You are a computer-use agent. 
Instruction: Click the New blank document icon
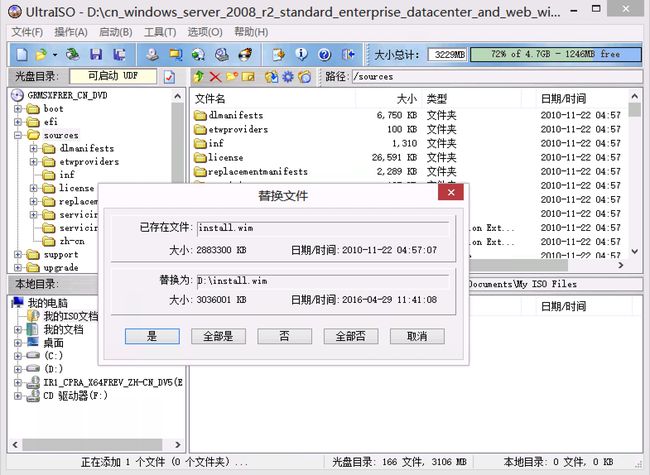(x=22, y=54)
